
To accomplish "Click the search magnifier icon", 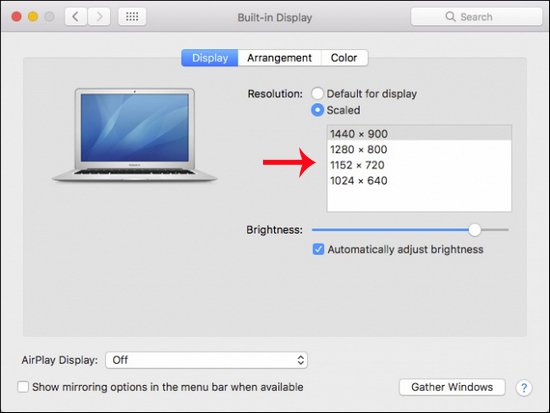I will pyautogui.click(x=450, y=16).
